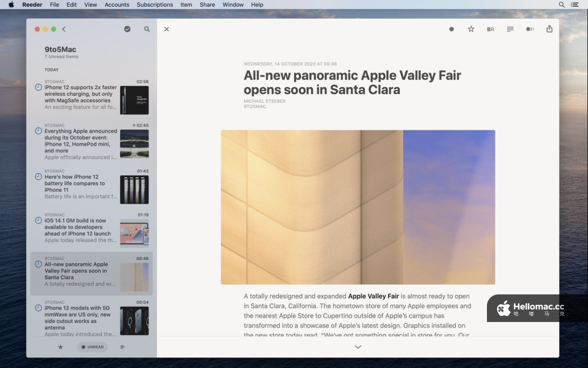Close the article with the X icon
This screenshot has height=368, width=588.
[x=167, y=29]
